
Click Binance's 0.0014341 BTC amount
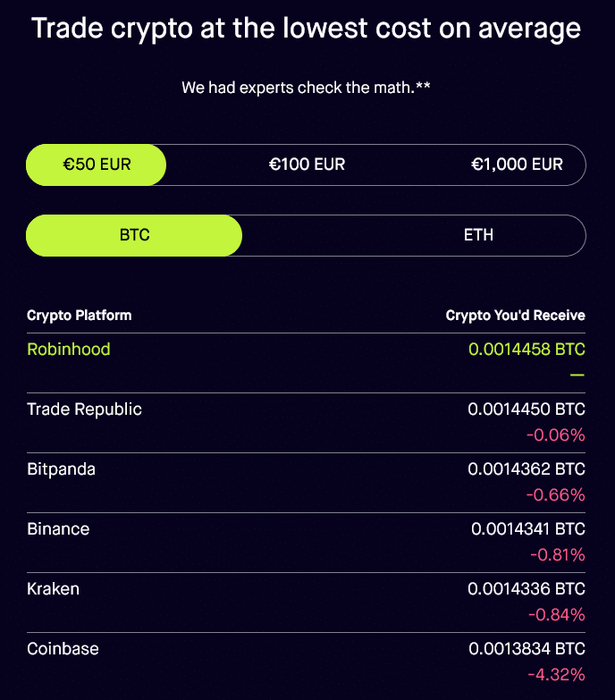[528, 529]
